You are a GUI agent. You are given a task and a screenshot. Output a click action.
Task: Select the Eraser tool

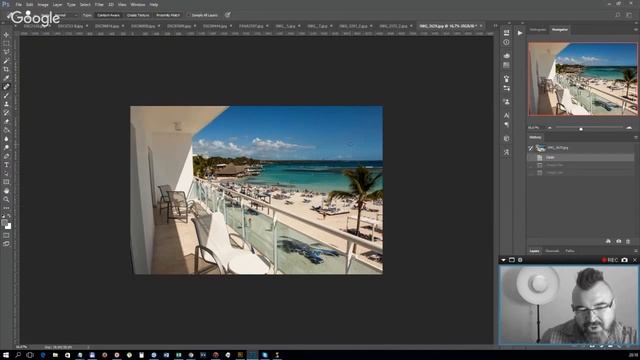[x=6, y=121]
